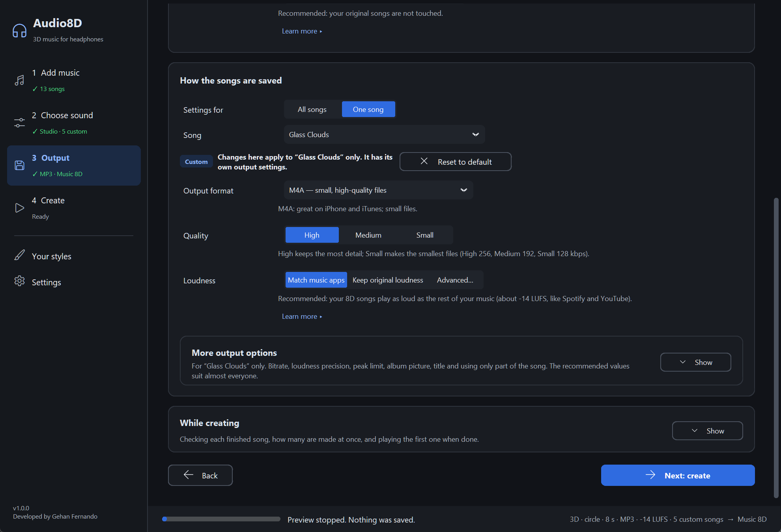The height and width of the screenshot is (532, 781).
Task: Click the music note icon for Add music
Action: [x=19, y=80]
